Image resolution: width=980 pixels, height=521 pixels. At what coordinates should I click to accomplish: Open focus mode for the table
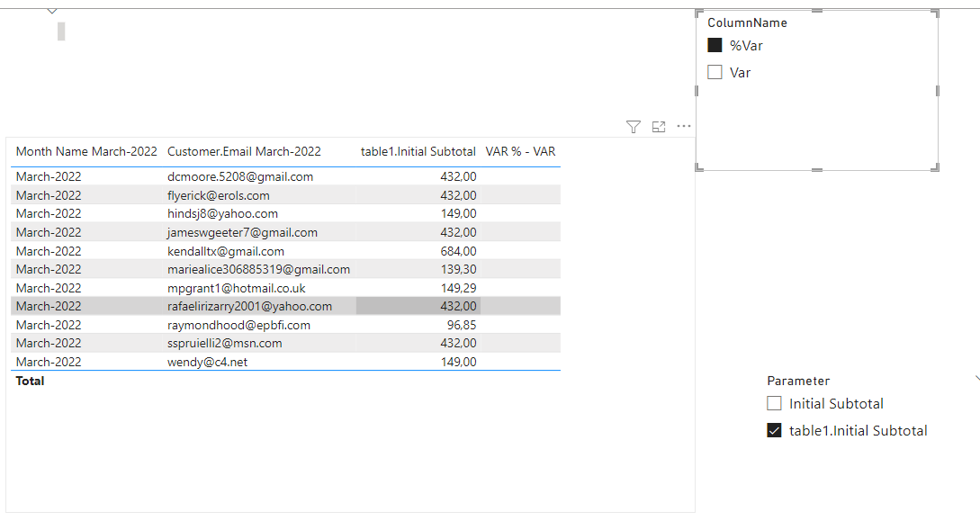click(659, 127)
